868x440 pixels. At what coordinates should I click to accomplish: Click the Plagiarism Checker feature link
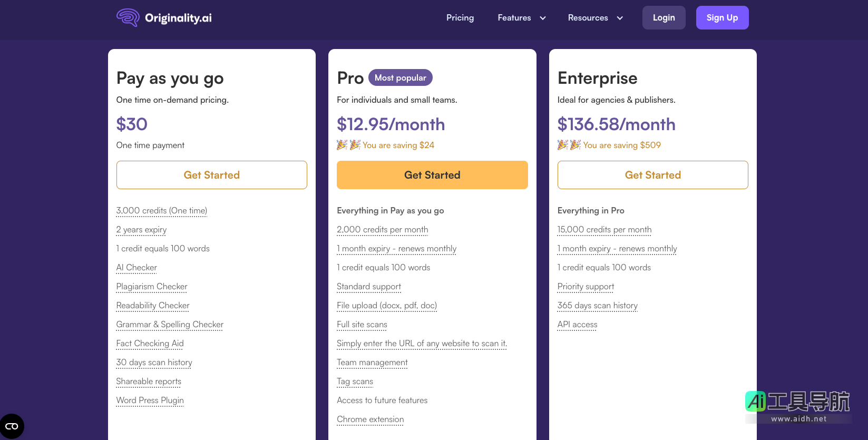point(152,287)
